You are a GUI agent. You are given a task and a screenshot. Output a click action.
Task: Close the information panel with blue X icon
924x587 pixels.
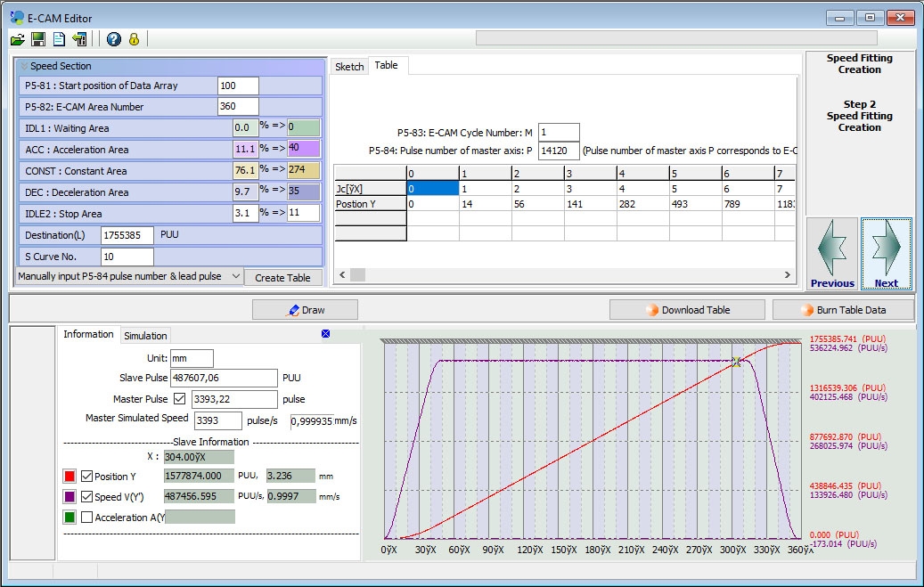click(325, 333)
